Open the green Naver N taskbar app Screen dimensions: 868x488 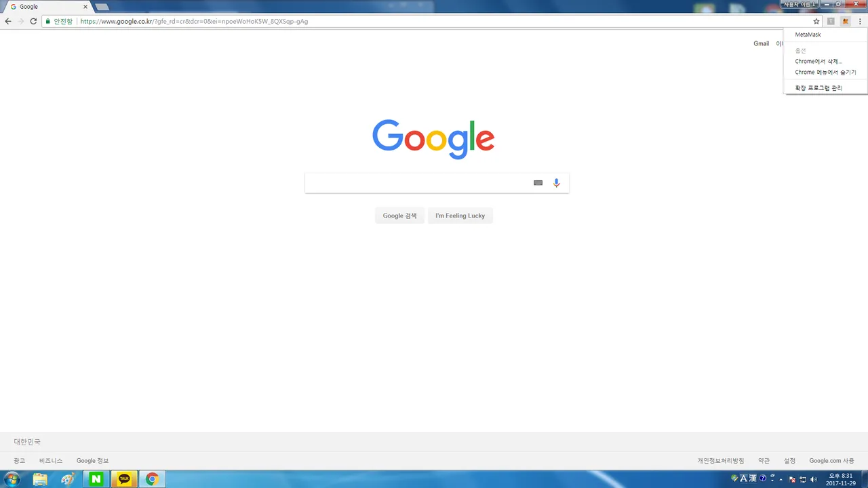96,479
